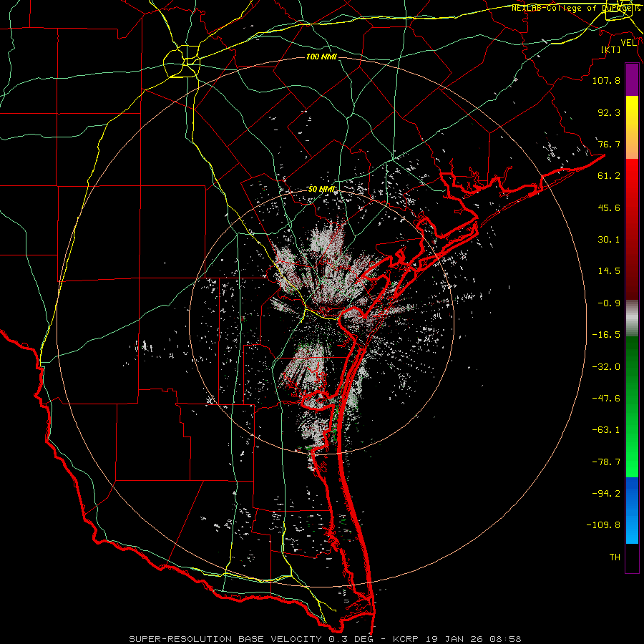Viewport: 644px width, 644px height.
Task: Click the VEL legend title
Action: (x=628, y=43)
